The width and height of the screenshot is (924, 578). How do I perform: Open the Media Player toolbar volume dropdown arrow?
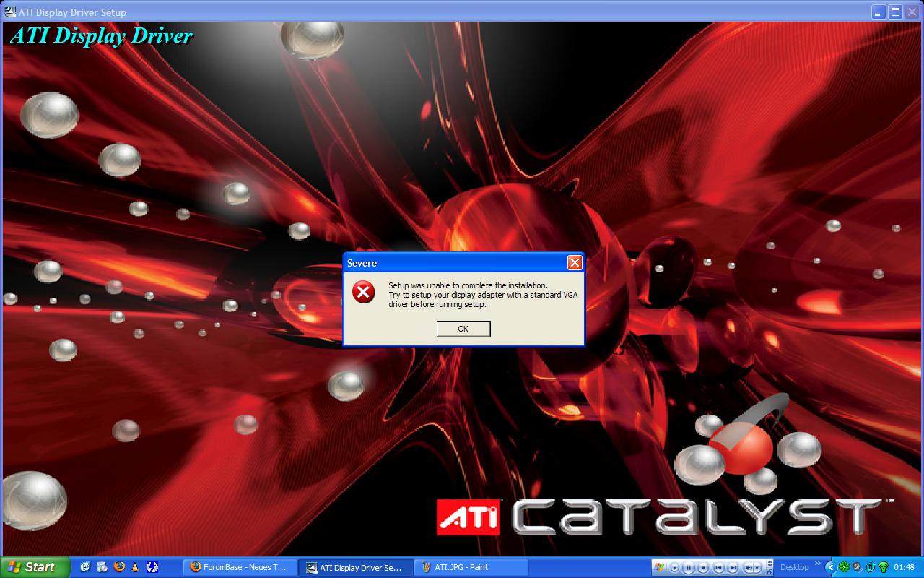[757, 567]
